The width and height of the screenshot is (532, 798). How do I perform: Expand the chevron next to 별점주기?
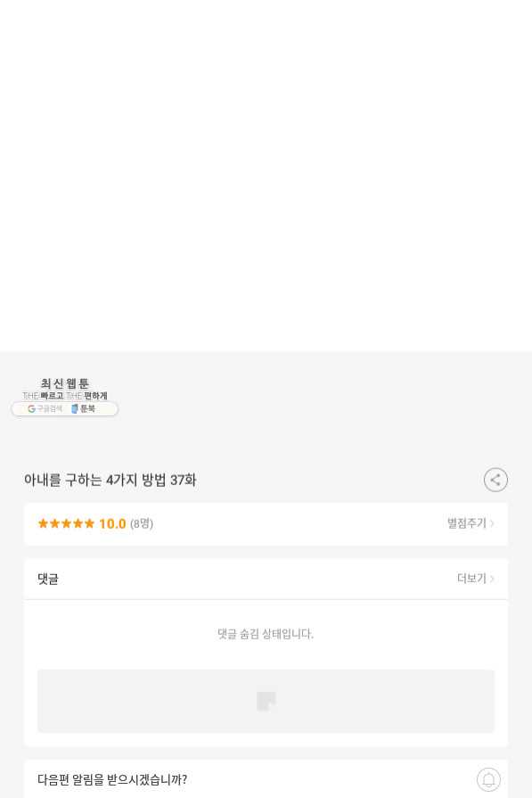[x=492, y=523]
